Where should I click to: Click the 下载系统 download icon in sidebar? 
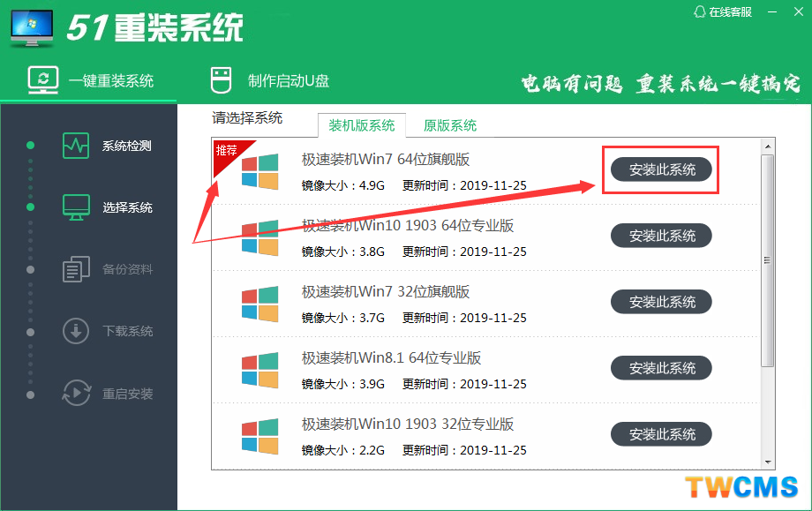click(76, 331)
